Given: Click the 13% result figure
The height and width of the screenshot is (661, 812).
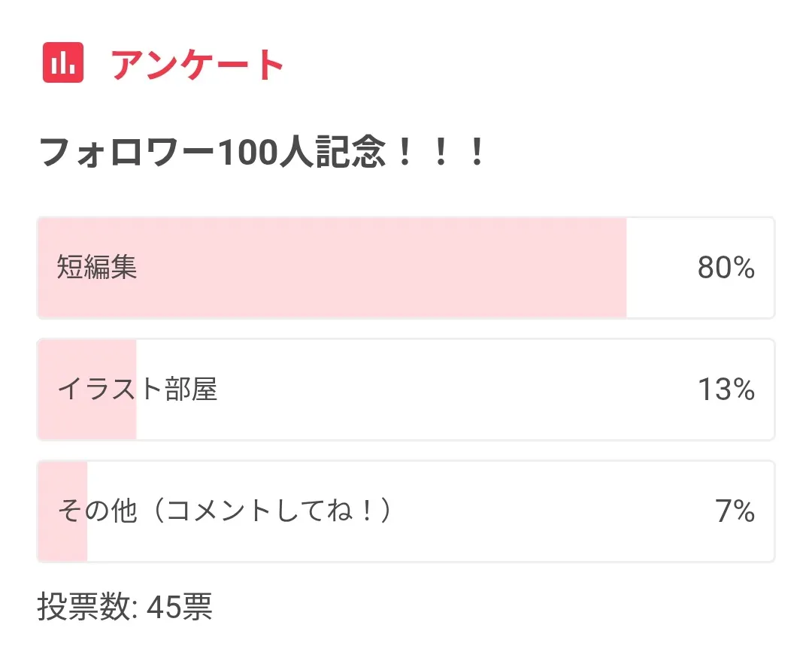Looking at the screenshot, I should [x=726, y=390].
